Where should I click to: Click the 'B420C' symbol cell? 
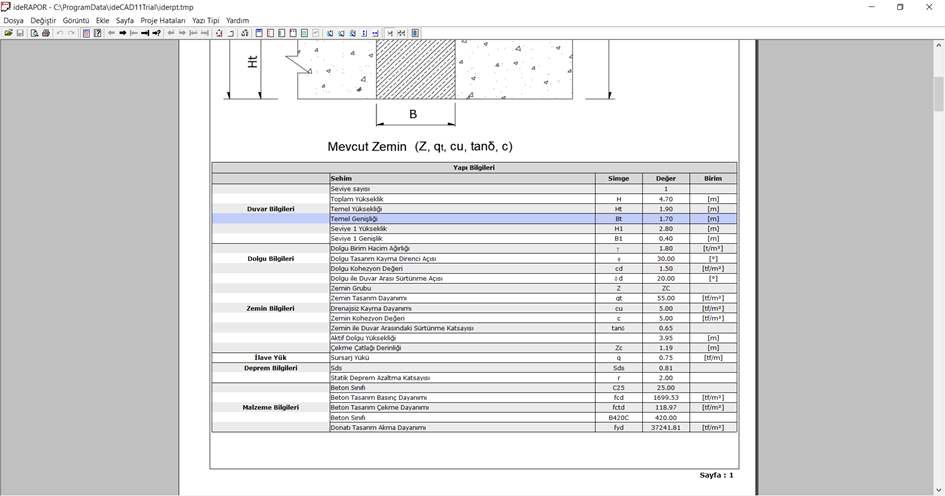click(618, 418)
